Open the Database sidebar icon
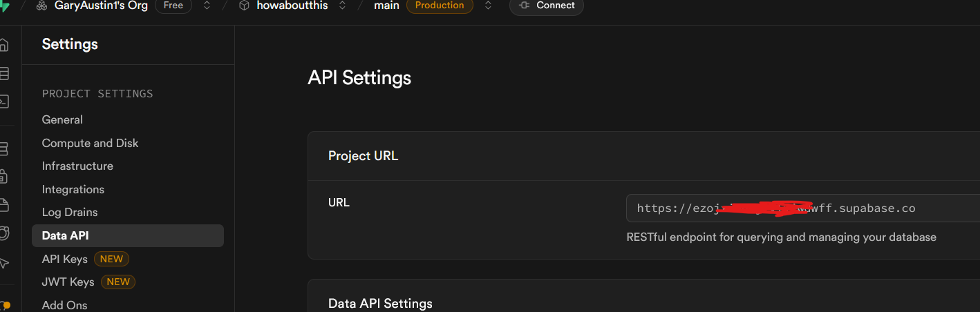Image resolution: width=980 pixels, height=312 pixels. 3,148
